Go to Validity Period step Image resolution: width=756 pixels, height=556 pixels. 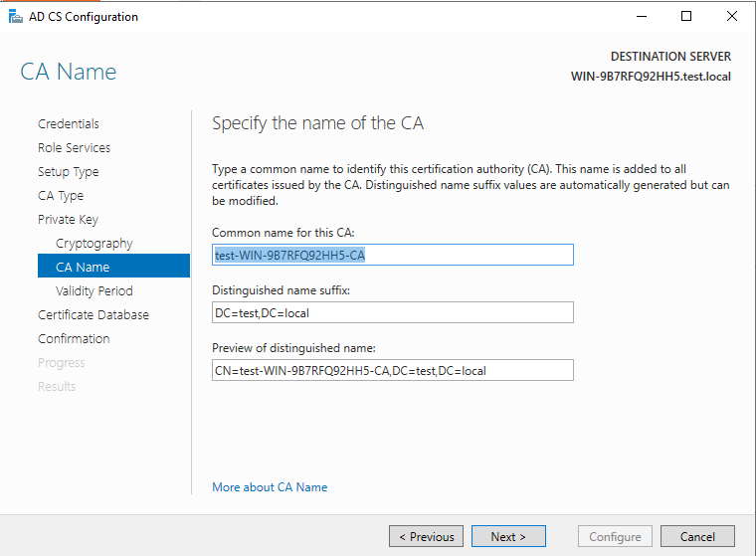click(94, 291)
